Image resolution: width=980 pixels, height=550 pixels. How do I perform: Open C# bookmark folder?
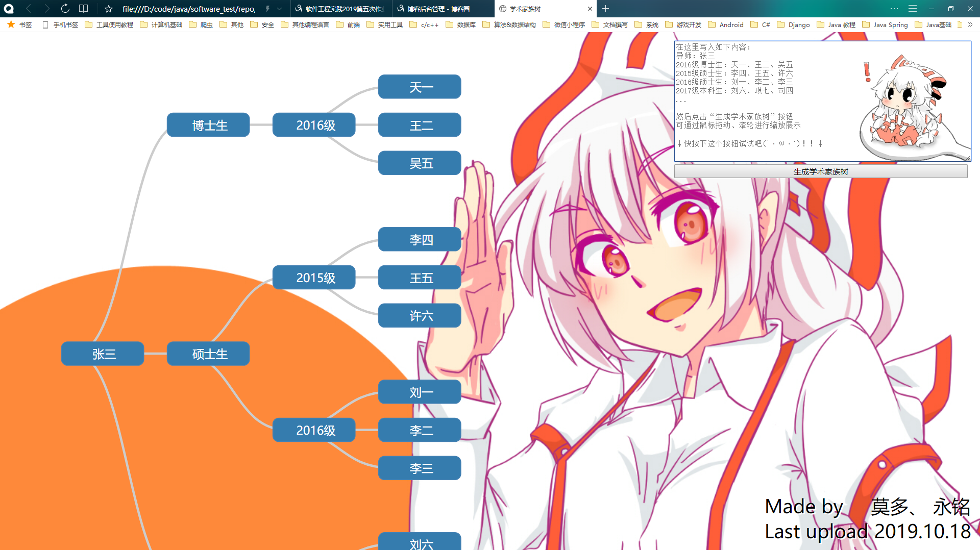[761, 24]
